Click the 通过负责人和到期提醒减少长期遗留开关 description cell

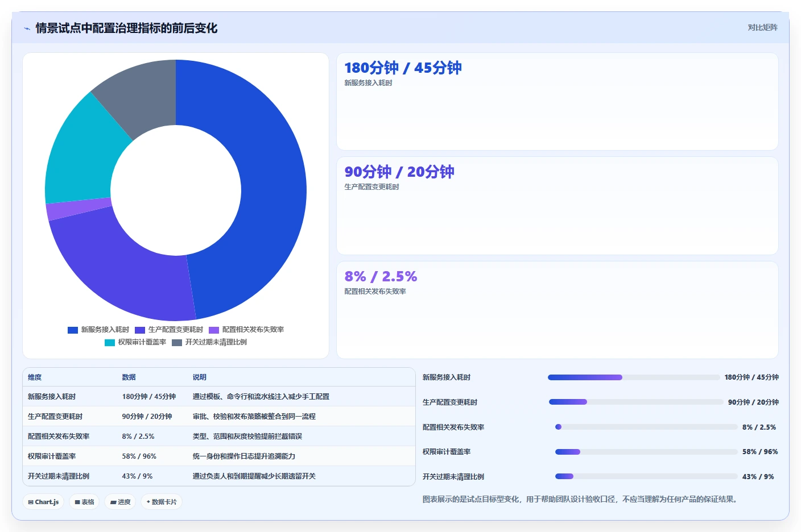(x=254, y=476)
